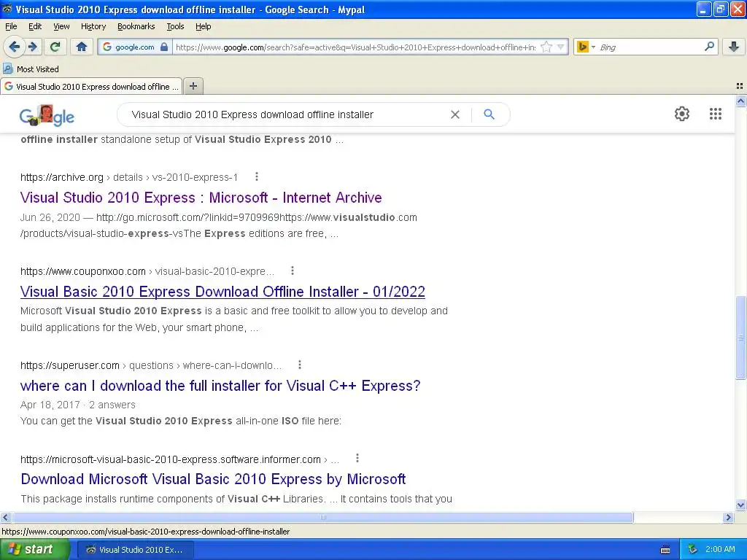
Task: Click the network tray icon near clock
Action: pos(692,549)
